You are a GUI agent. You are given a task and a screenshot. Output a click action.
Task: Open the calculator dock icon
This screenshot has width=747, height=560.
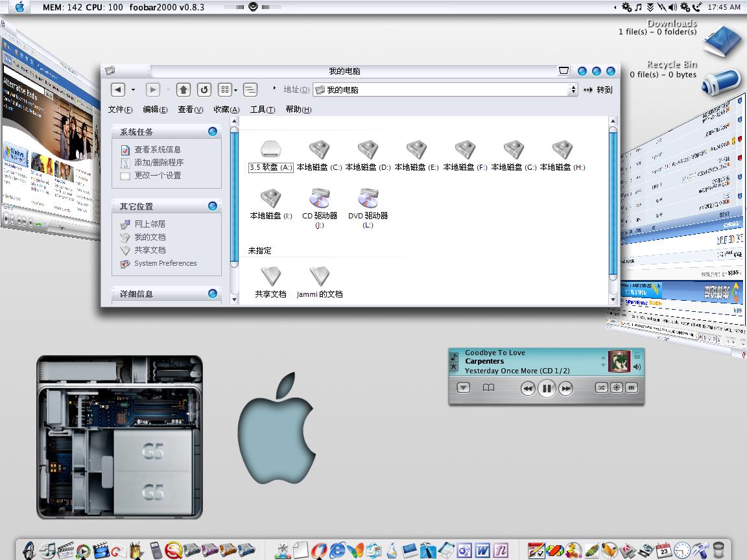coord(156,550)
